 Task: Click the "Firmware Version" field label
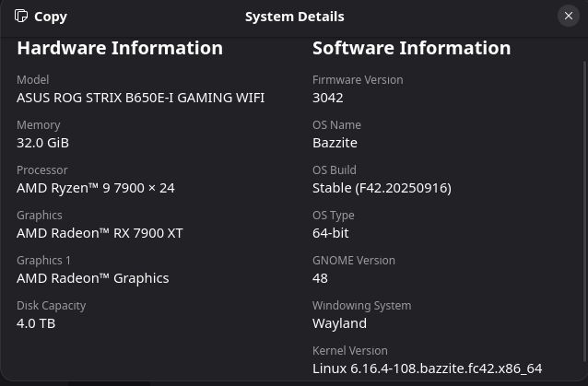point(358,80)
